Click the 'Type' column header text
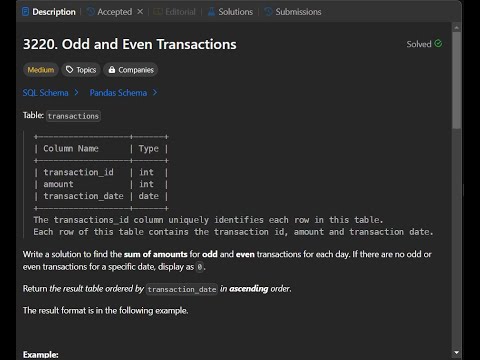Screen dimensions: 480x360 click(148, 149)
